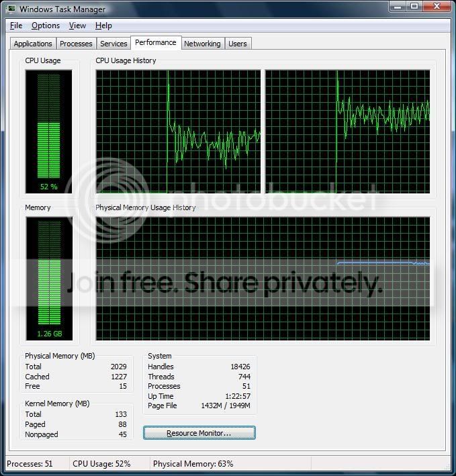This screenshot has width=456, height=476.
Task: Click the 'Kernel Memory (MB)' group label
Action: coord(57,403)
